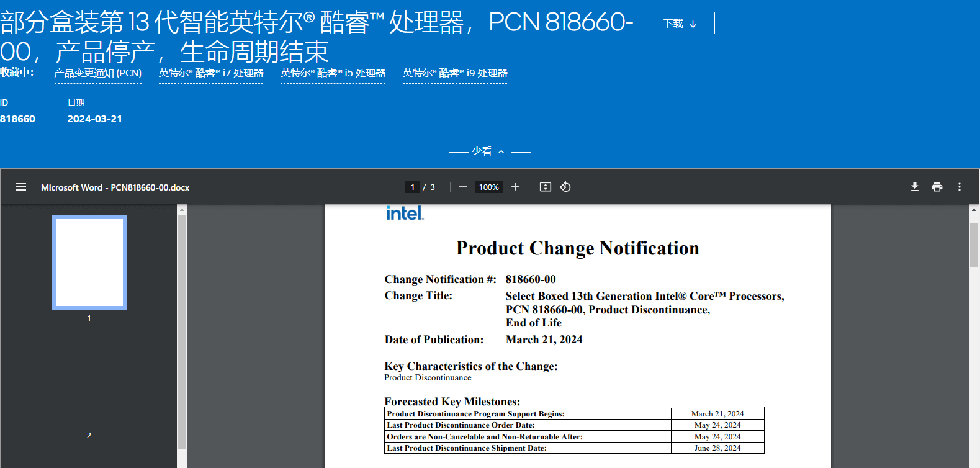Collapse the header with 少看
The height and width of the screenshot is (468, 980).
click(x=489, y=151)
